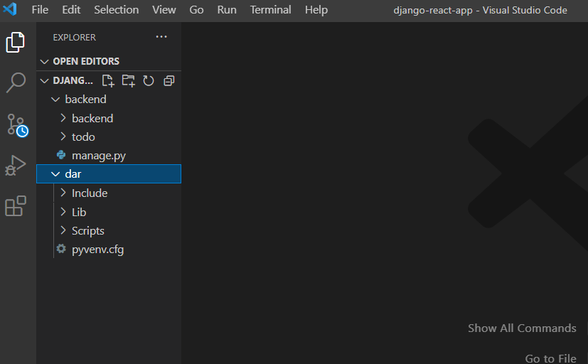
Task: Open Run and Debug view icon
Action: [x=16, y=166]
